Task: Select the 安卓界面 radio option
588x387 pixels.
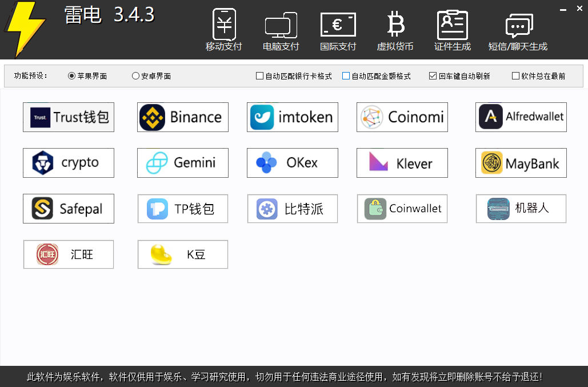Action: tap(136, 76)
